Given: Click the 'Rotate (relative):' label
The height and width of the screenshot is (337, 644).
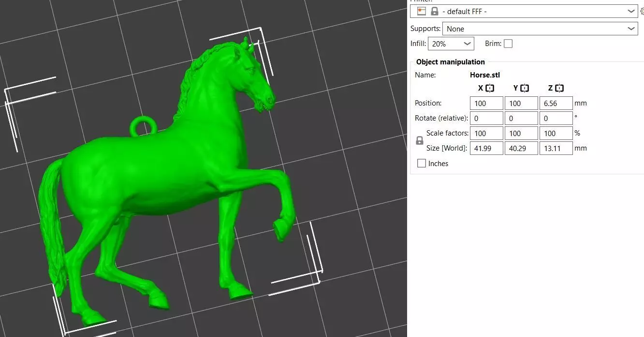Looking at the screenshot, I should (441, 118).
